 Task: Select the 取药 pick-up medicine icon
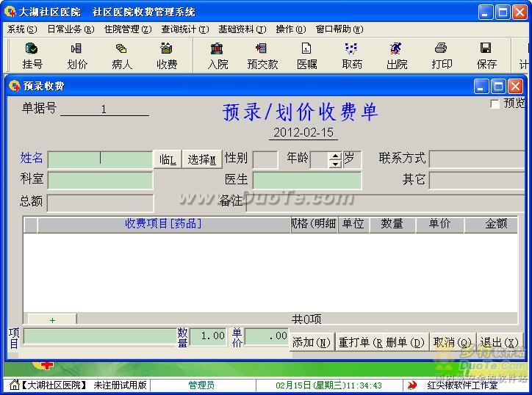[352, 56]
